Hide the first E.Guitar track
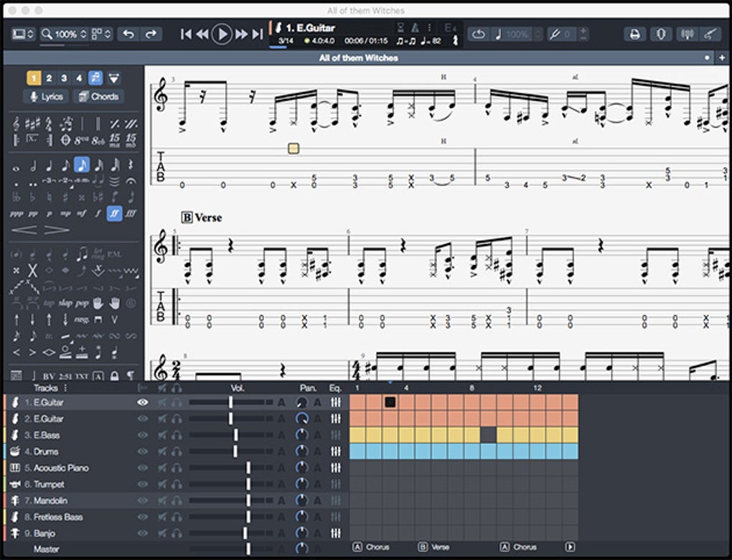Screen dimensions: 732x560 pyautogui.click(x=142, y=403)
